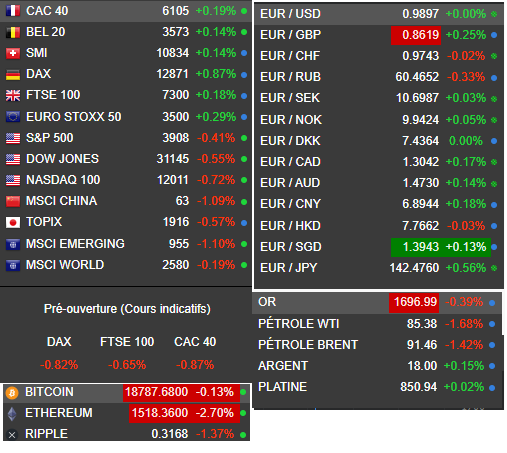
Task: Click the orange Bitcoin logo icon
Action: pyautogui.click(x=12, y=392)
